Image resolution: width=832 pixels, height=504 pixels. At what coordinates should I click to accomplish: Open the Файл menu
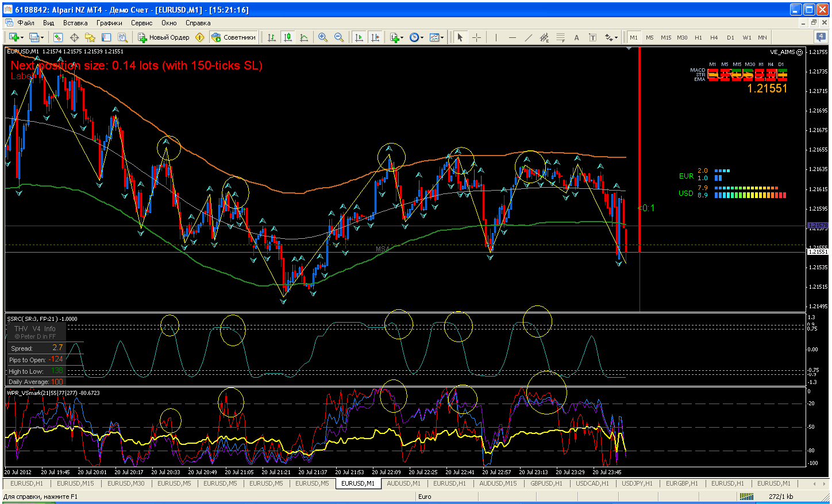[26, 23]
